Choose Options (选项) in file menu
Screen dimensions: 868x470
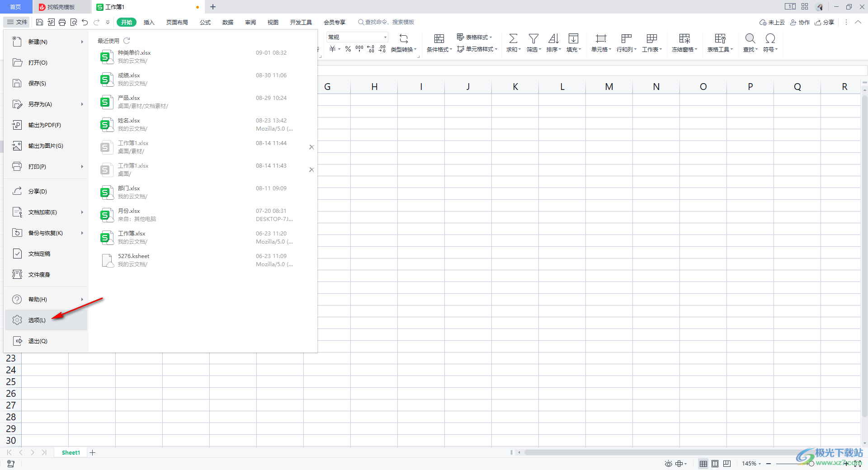click(x=46, y=320)
